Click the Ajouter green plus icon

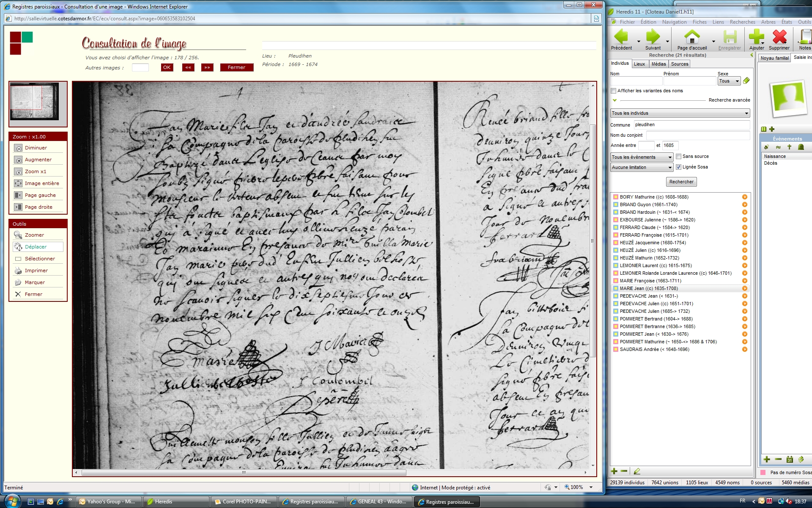coord(756,37)
